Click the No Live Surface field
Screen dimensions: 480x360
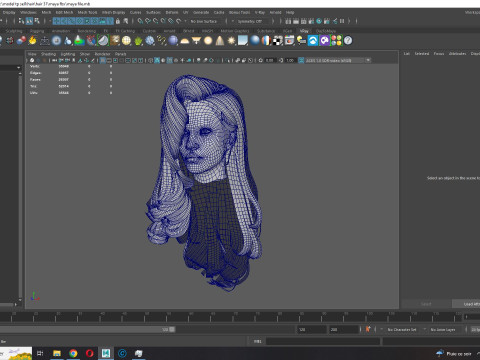pos(205,21)
